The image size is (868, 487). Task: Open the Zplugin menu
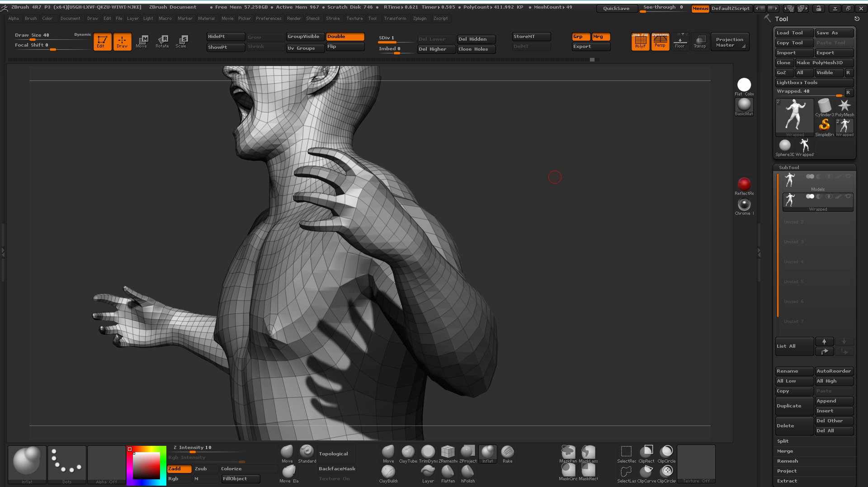pos(420,19)
